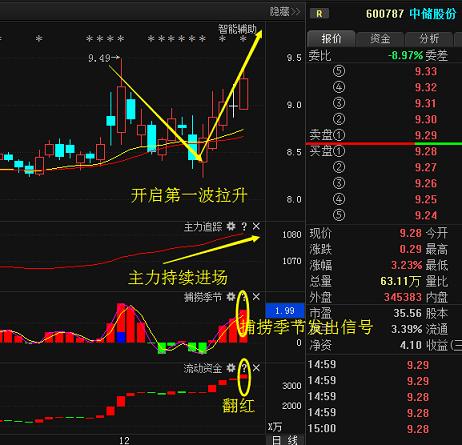Click 总量 value 63.11万
Image resolution: width=462 pixels, height=445 pixels.
coord(400,281)
